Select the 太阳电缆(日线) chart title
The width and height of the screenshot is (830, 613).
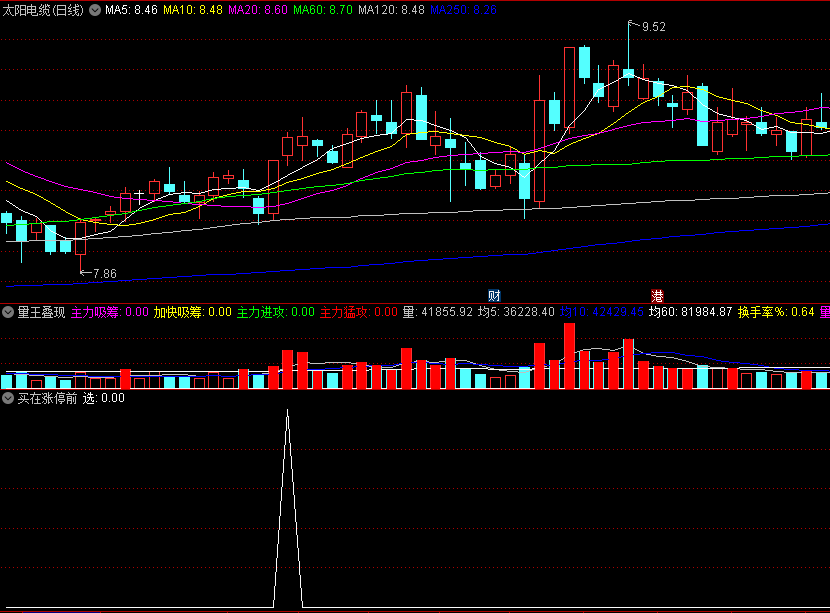(43, 10)
